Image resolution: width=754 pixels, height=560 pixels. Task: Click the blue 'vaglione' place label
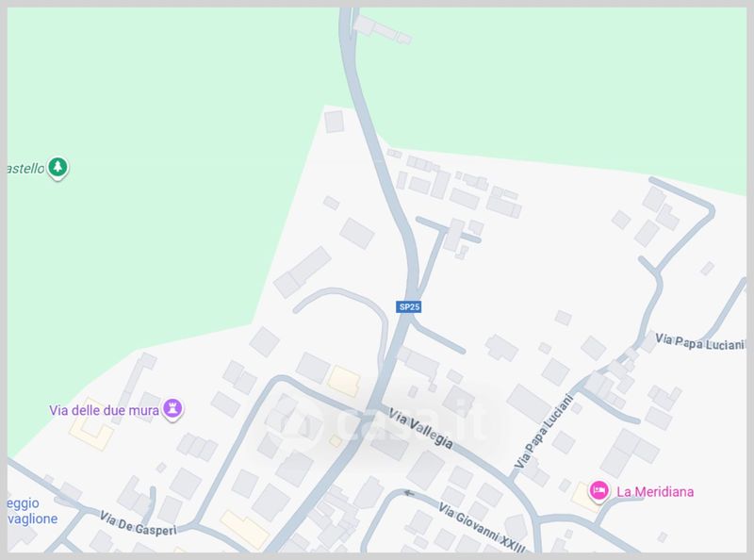point(33,519)
